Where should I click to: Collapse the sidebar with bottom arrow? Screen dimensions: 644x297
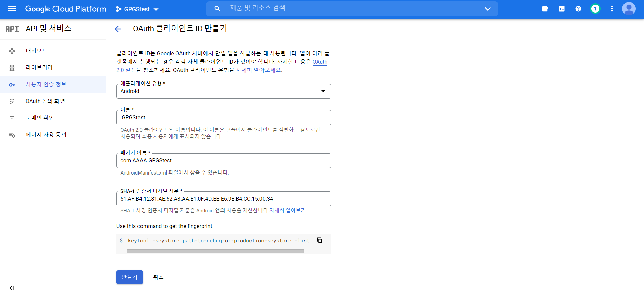point(12,288)
